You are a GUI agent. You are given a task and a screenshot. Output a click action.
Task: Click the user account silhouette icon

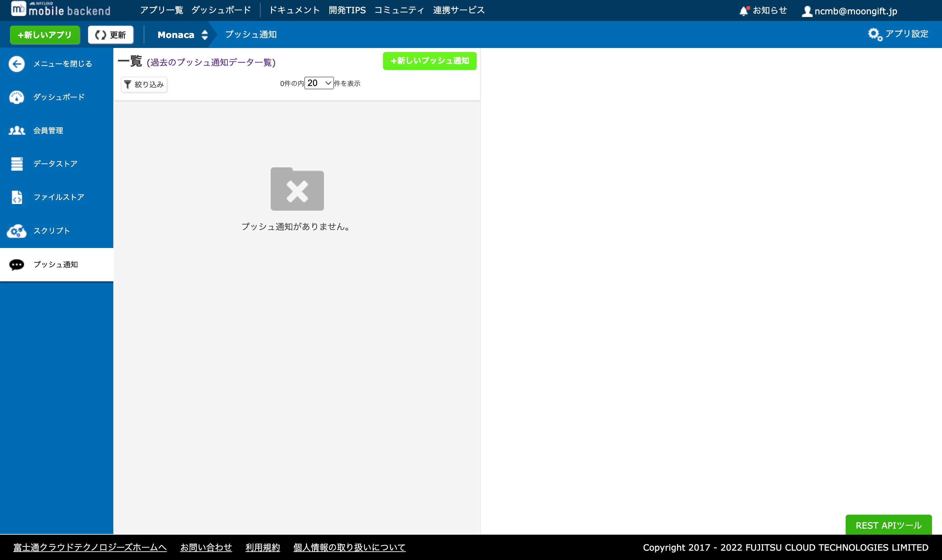(x=807, y=11)
